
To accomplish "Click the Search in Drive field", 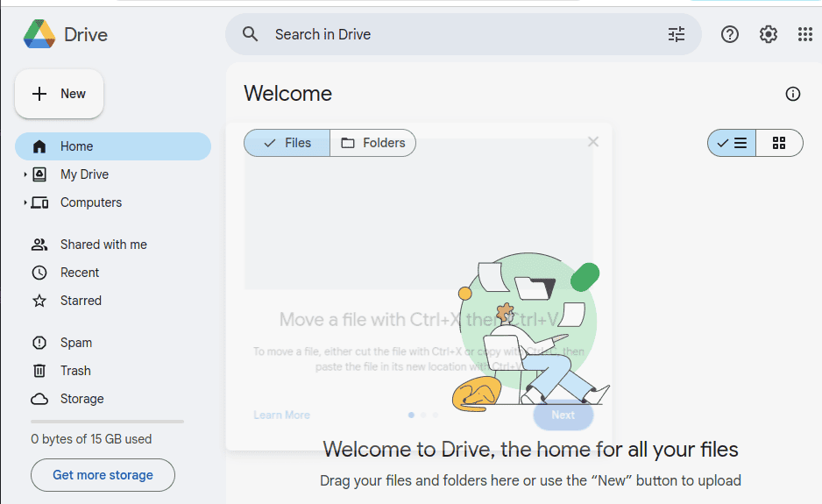I will coord(464,34).
